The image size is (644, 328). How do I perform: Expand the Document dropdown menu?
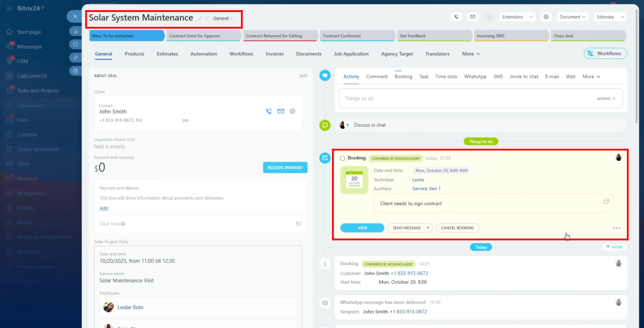[x=572, y=17]
